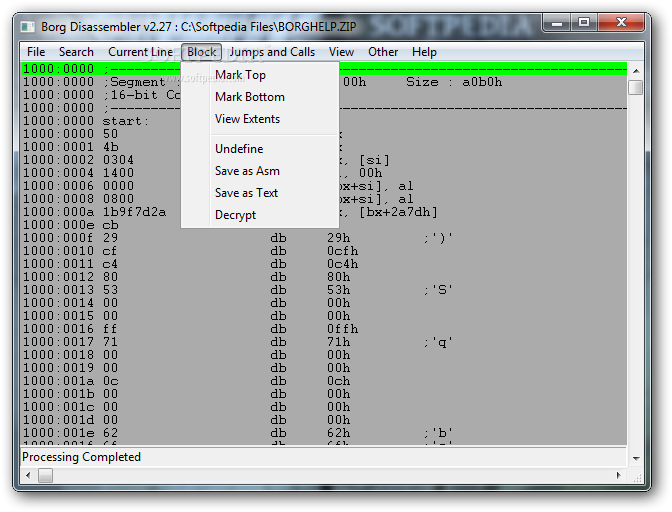
Task: Click the vertical scrollbar thumb
Action: pyautogui.click(x=636, y=87)
